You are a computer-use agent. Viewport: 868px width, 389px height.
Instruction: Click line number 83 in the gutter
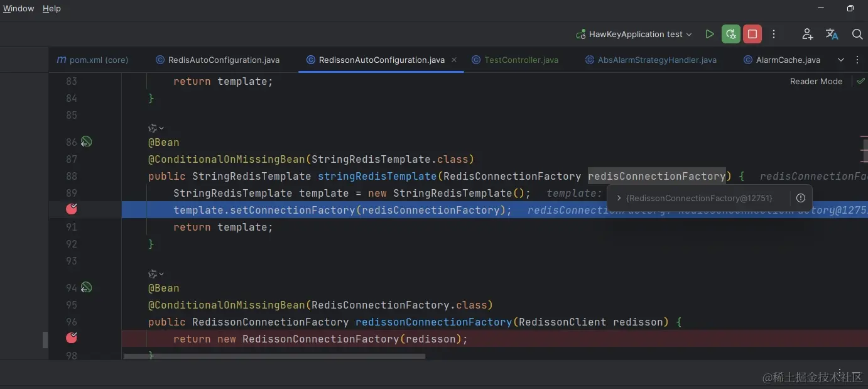coord(72,81)
